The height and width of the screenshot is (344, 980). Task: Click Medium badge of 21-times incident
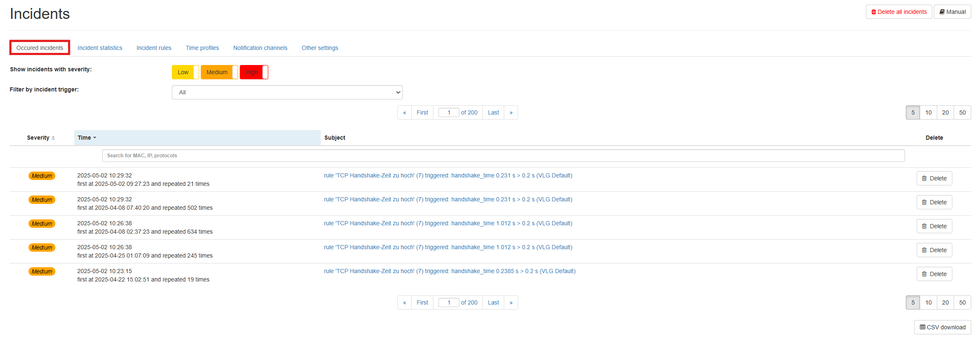click(42, 176)
